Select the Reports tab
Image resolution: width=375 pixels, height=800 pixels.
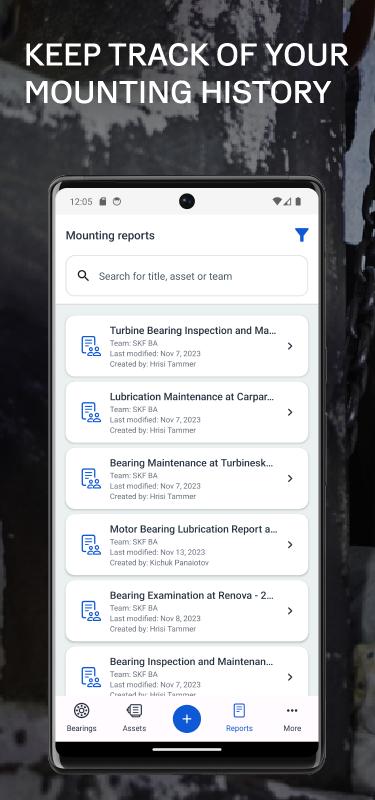pyautogui.click(x=239, y=717)
